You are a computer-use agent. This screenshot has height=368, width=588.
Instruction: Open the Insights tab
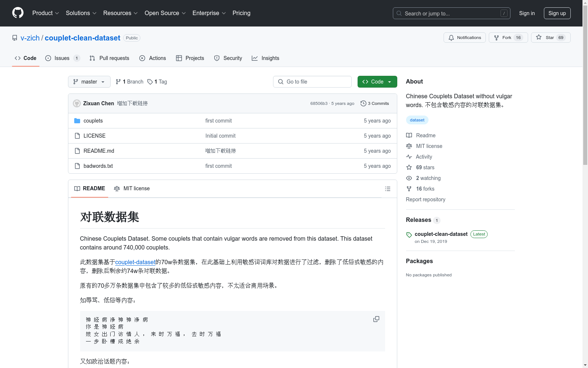click(265, 58)
